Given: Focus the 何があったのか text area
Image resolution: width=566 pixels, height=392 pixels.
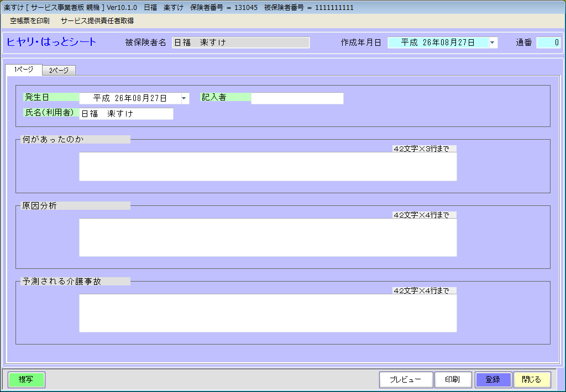Looking at the screenshot, I should (268, 167).
